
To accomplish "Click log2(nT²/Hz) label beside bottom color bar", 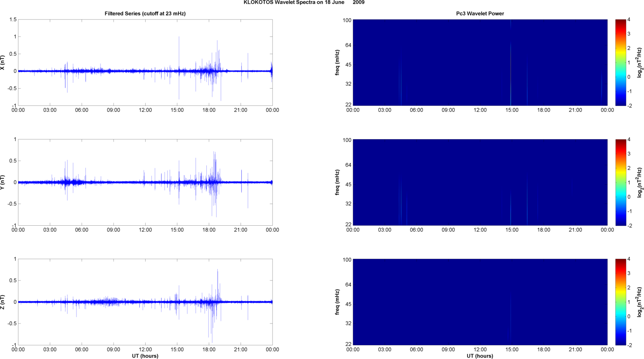I will pyautogui.click(x=640, y=302).
